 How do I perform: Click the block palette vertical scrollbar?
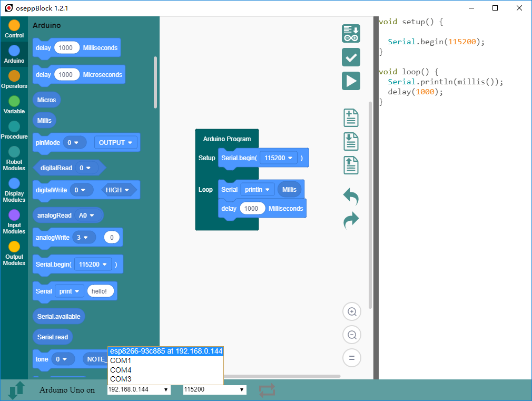tap(155, 82)
